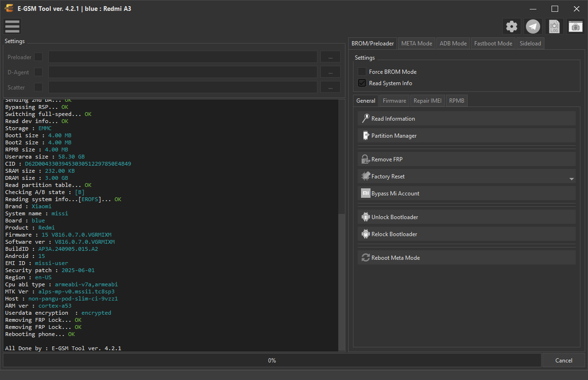
Task: Browse for D-Agent file button
Action: (330, 72)
